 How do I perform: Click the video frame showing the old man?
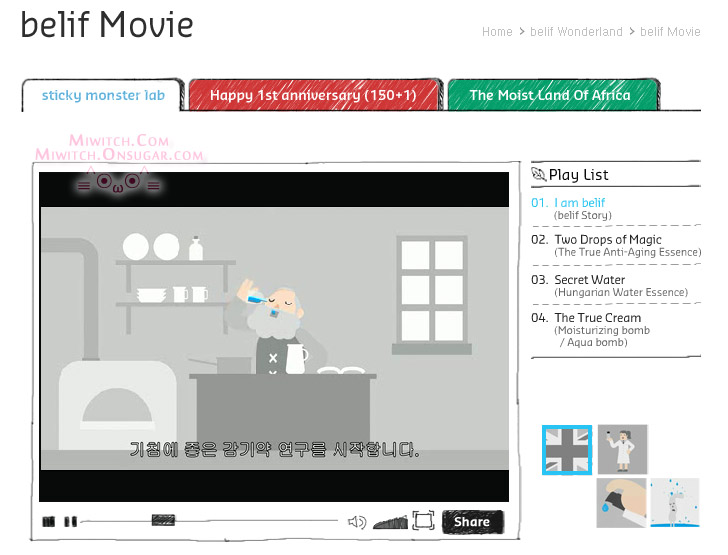(274, 337)
